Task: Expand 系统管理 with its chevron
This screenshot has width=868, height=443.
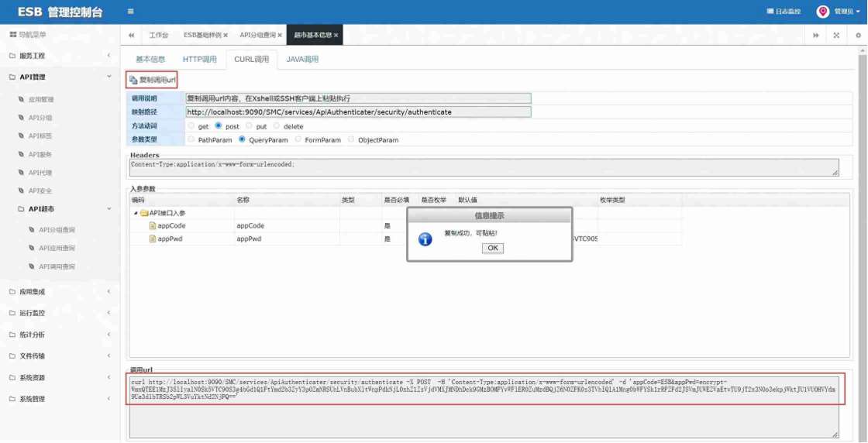Action: [x=109, y=399]
